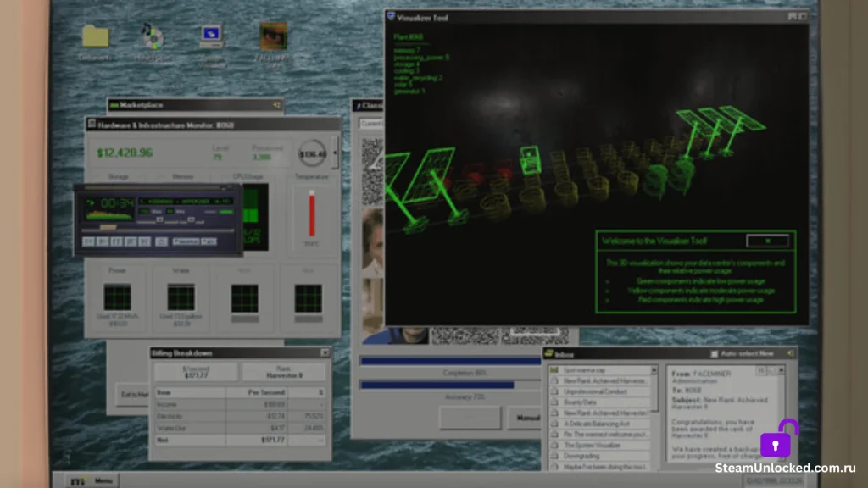Click the green server rack in Visualizer
This screenshot has height=488, width=868.
530,159
